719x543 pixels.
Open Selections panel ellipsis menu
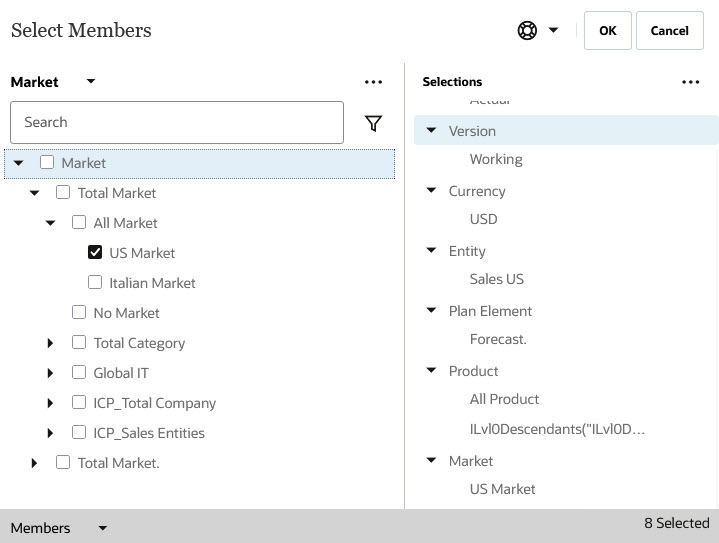pyautogui.click(x=690, y=82)
